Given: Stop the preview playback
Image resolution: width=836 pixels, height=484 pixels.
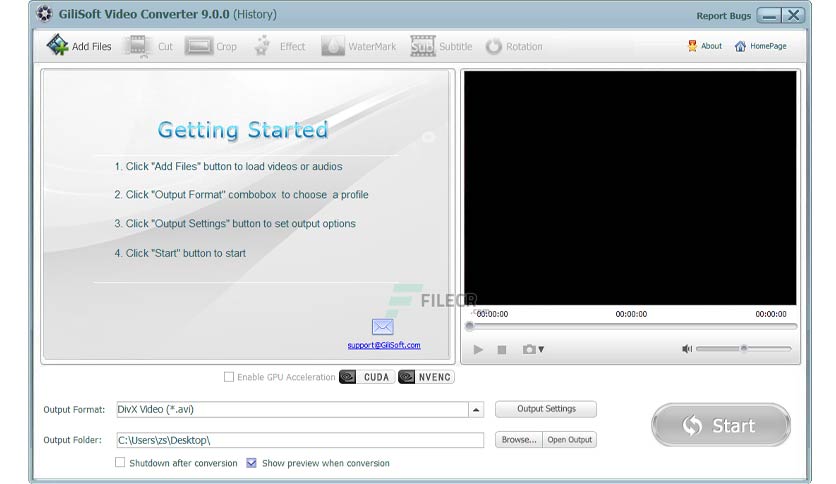Looking at the screenshot, I should (502, 350).
